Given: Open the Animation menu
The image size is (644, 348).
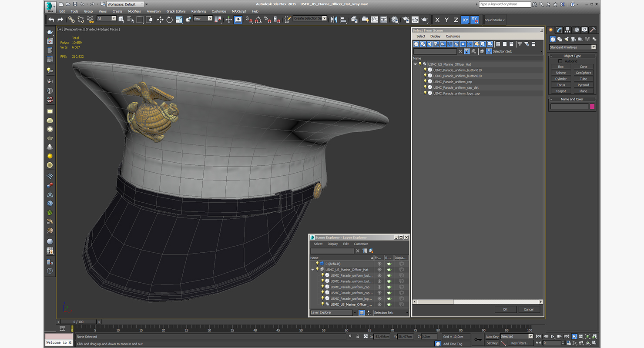Looking at the screenshot, I should 154,11.
